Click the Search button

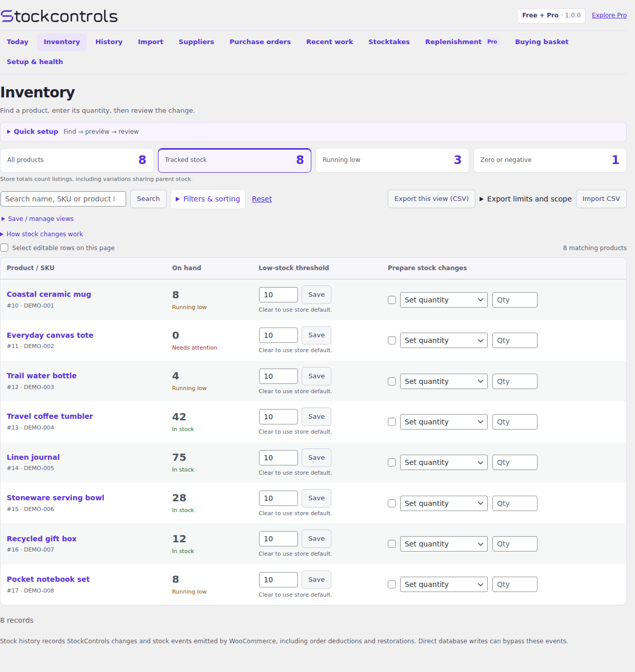point(148,199)
